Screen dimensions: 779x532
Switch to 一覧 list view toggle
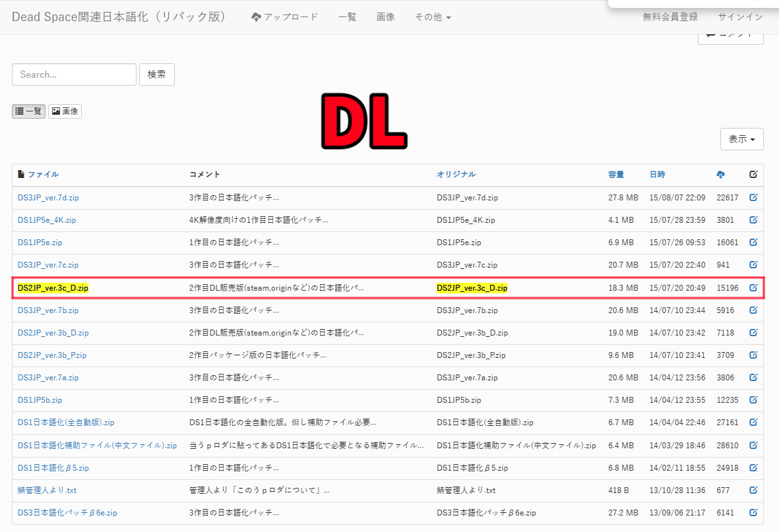click(x=28, y=111)
